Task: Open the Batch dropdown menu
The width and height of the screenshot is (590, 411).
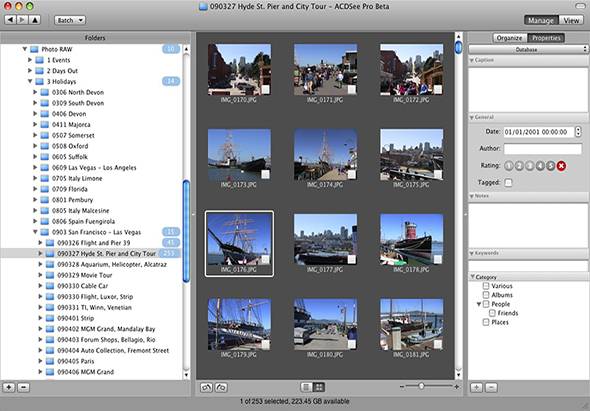Action: (70, 20)
